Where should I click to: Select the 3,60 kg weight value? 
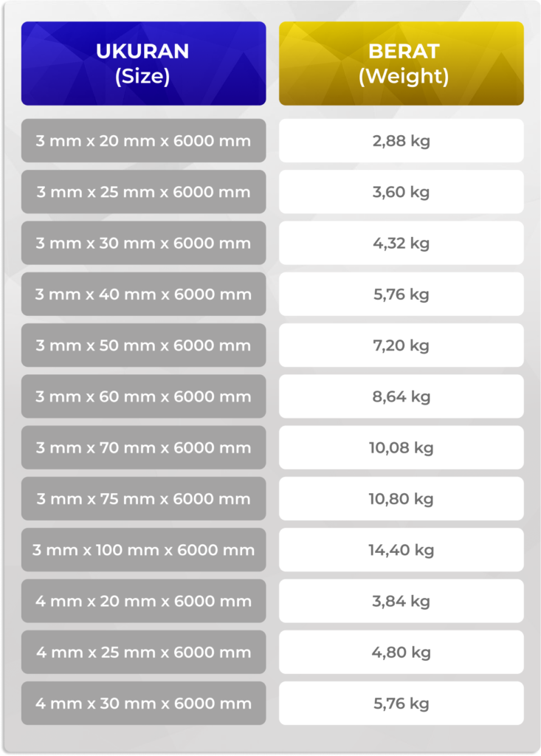[x=401, y=192]
